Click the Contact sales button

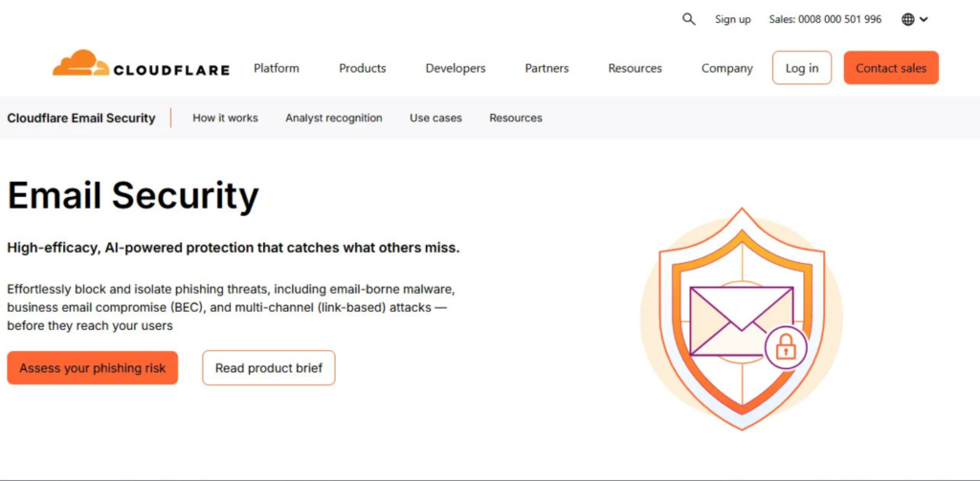pos(891,68)
